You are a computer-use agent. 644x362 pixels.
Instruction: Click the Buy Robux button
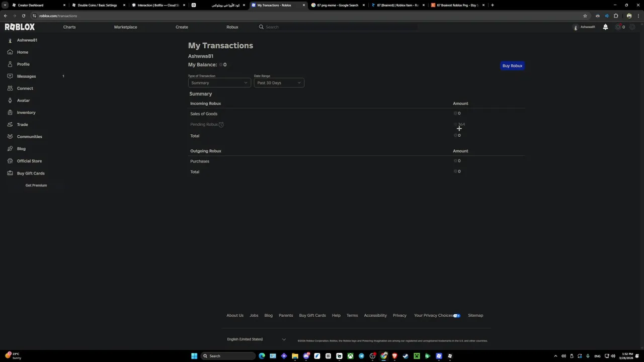pyautogui.click(x=512, y=65)
